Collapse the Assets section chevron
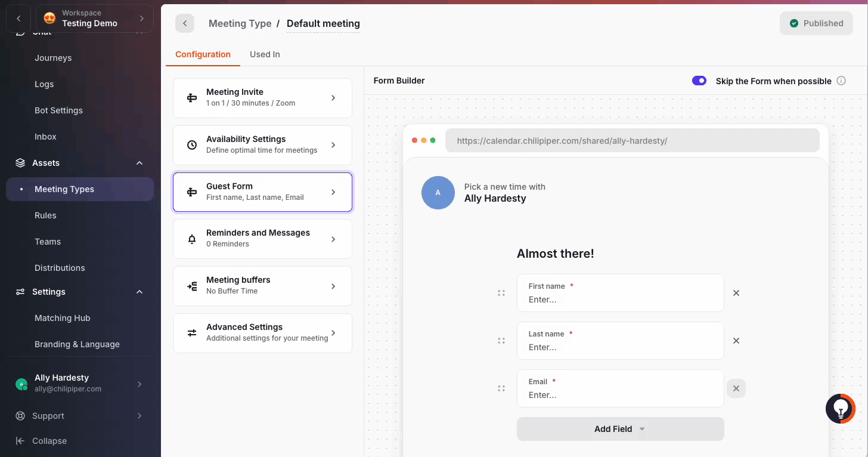Image resolution: width=868 pixels, height=457 pixels. tap(139, 163)
